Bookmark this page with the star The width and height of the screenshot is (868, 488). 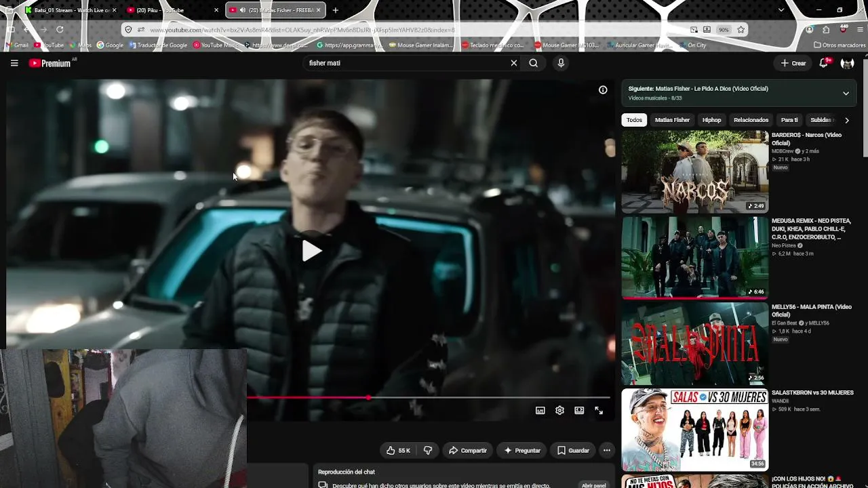coord(741,30)
